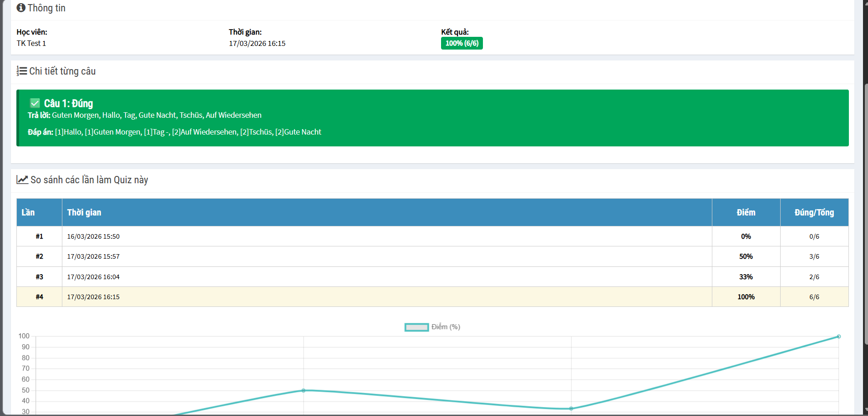868x416 pixels.
Task: Click the scrollbar down arrow
Action: coord(865,411)
